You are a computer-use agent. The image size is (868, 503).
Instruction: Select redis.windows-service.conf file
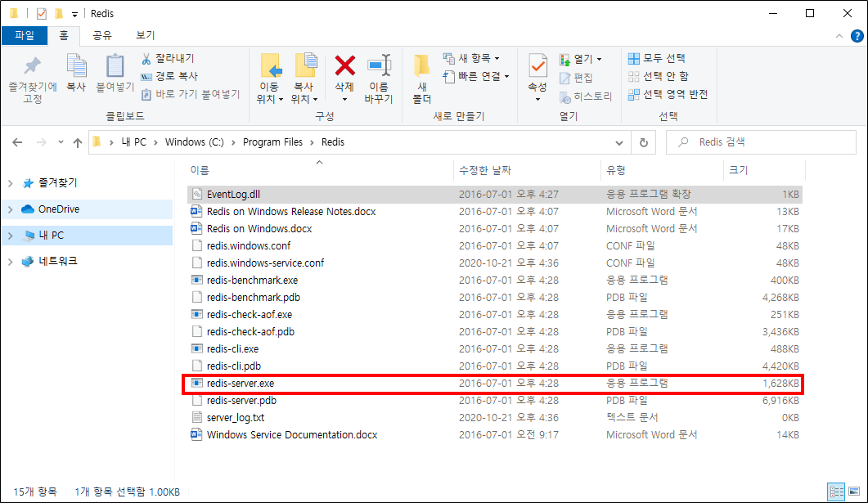coord(494,263)
